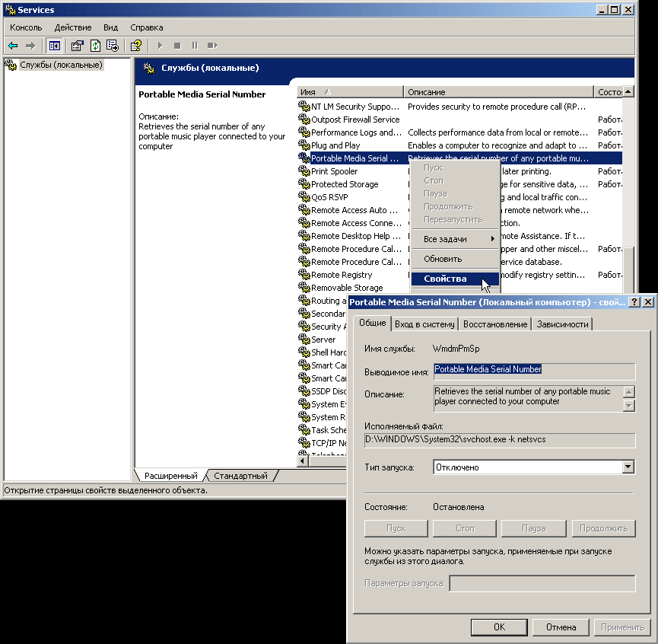Viewport: 658px width, 644px height.
Task: Click the Продолжить button in dialog
Action: [603, 528]
